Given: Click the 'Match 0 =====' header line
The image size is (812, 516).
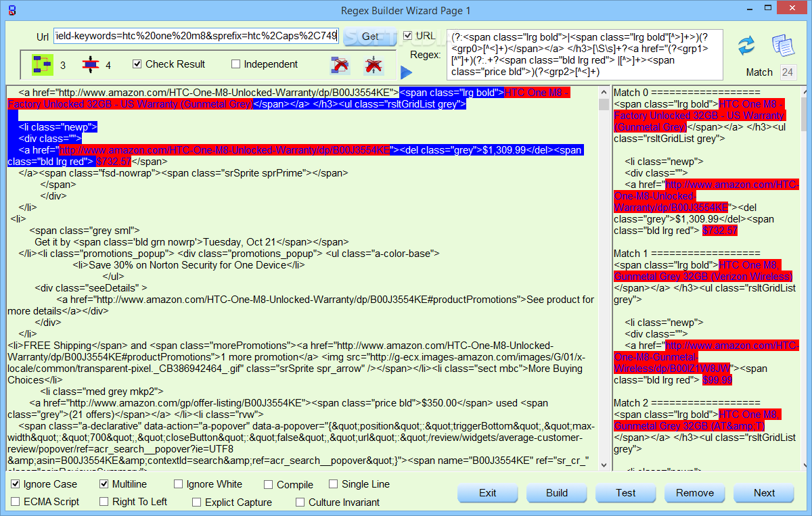Looking at the screenshot, I should (687, 92).
